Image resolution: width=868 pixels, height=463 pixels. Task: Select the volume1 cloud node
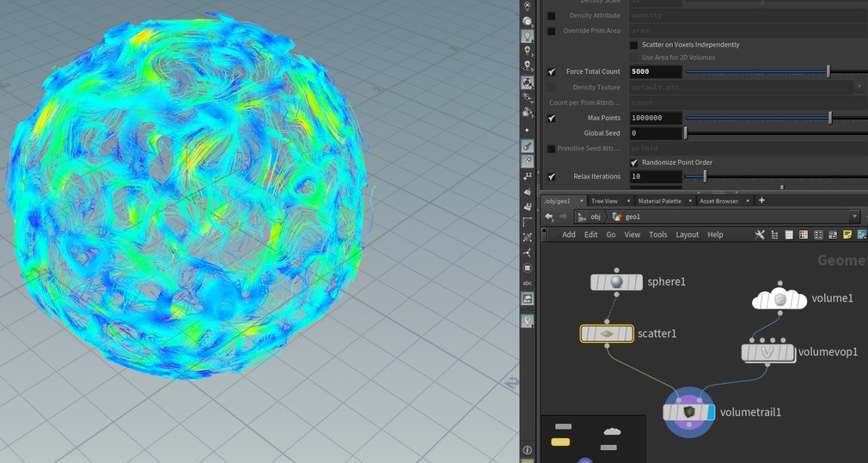pyautogui.click(x=780, y=298)
